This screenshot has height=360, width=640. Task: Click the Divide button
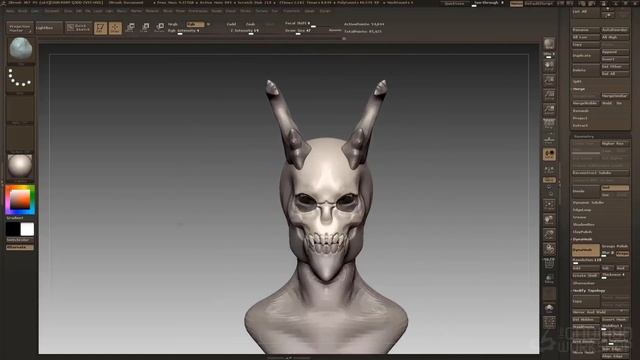[586, 191]
